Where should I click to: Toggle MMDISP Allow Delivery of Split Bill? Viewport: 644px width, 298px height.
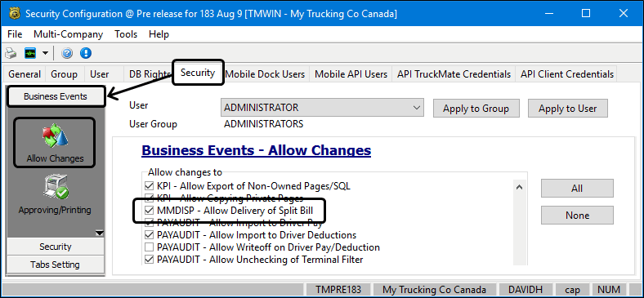pyautogui.click(x=149, y=211)
